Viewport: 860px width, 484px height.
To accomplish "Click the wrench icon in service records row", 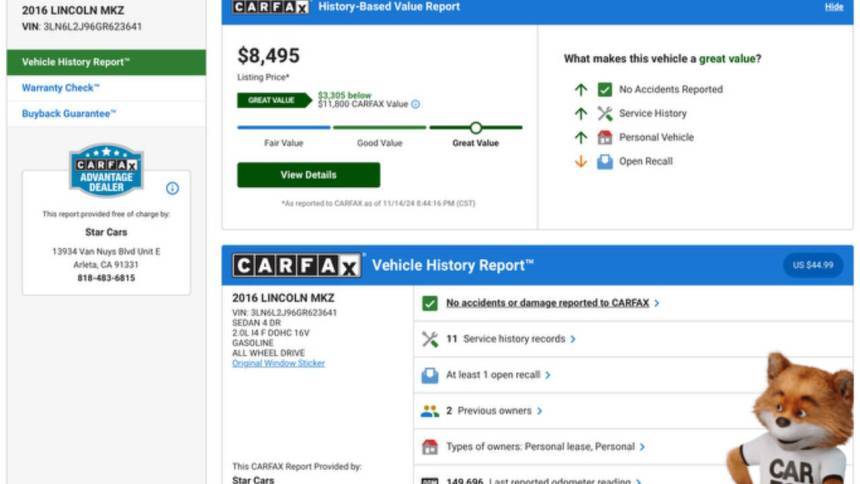I will (430, 339).
